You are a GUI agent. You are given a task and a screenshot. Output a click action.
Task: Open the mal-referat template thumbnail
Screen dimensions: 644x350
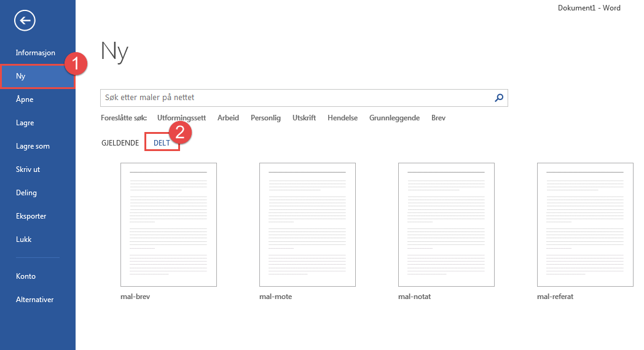(585, 225)
